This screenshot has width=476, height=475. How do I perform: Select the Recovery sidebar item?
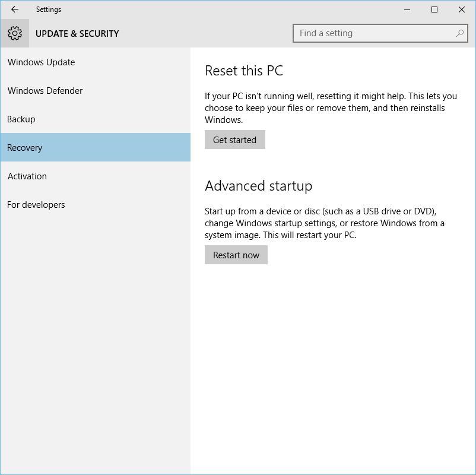tap(96, 147)
